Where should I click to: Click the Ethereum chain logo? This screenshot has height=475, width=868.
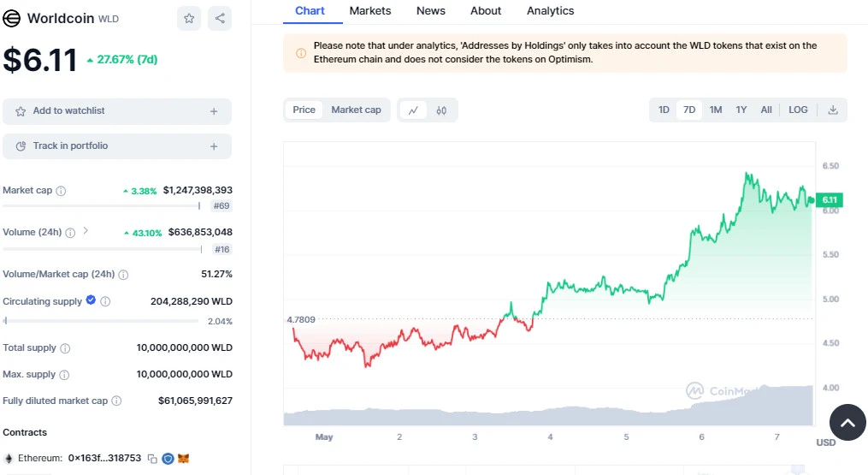pyautogui.click(x=9, y=459)
